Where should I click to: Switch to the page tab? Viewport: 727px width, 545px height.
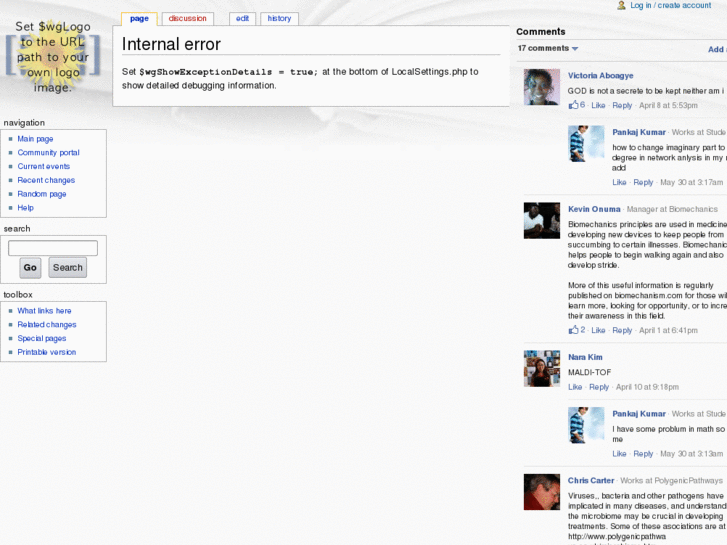coord(139,19)
